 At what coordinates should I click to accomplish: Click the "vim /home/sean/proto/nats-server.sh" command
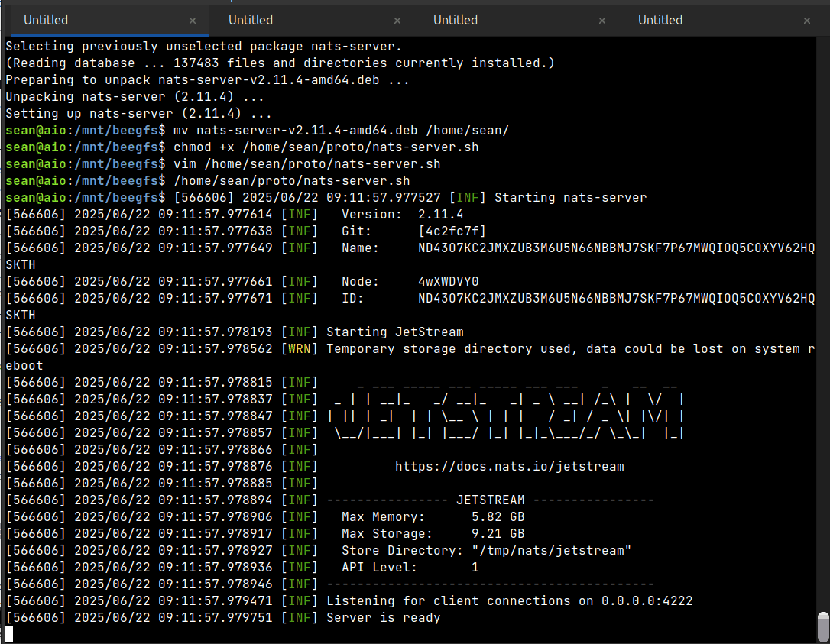tap(306, 164)
